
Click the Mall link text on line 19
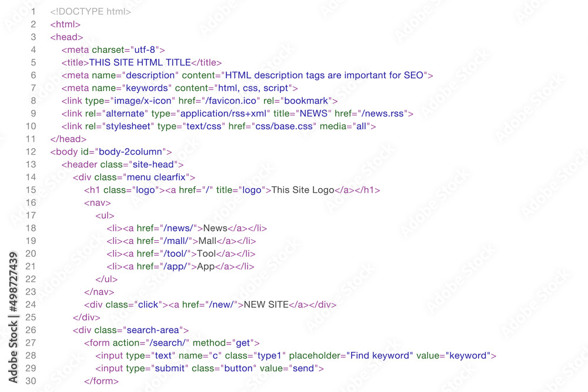[x=208, y=241]
